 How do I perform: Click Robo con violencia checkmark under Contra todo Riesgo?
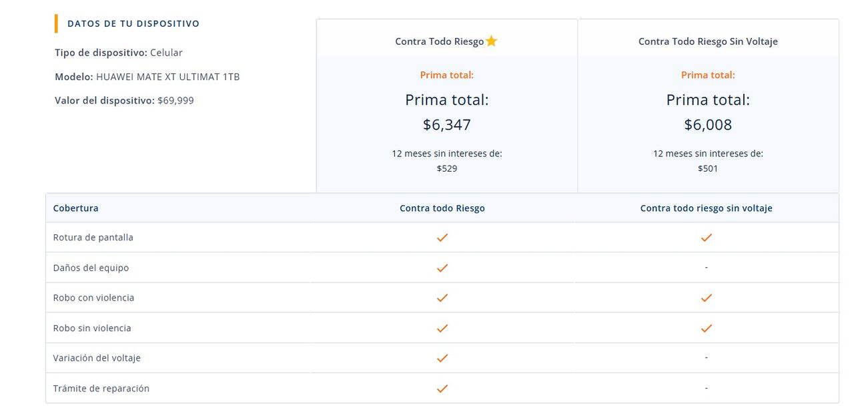(442, 298)
